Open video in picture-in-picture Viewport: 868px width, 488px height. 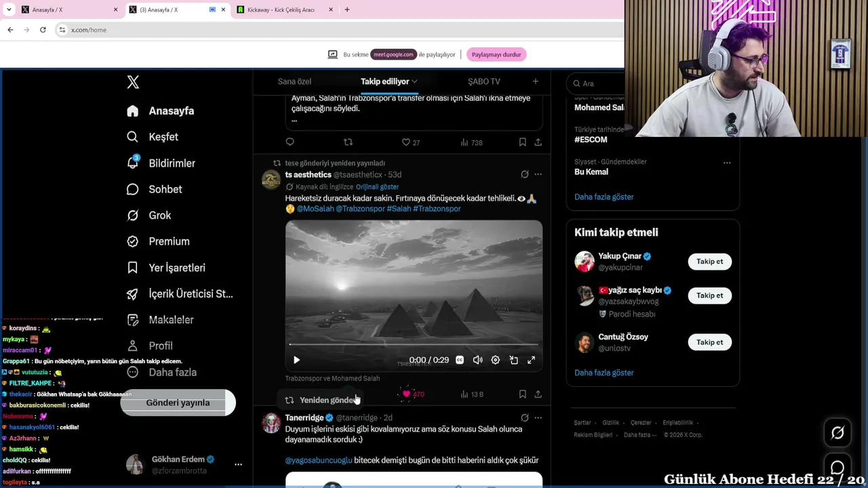click(x=513, y=361)
